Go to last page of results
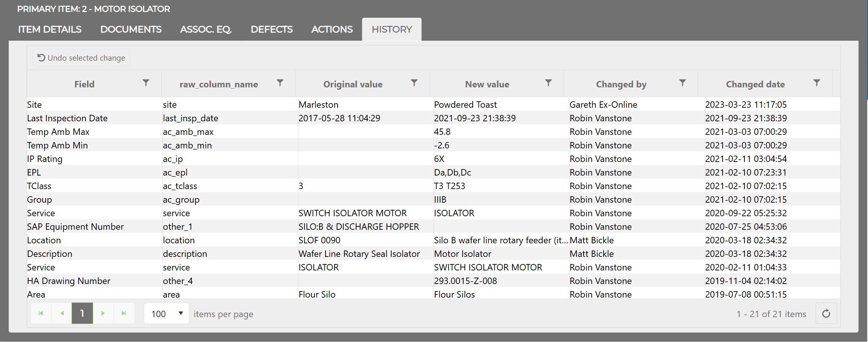Viewport: 868px width, 342px height. 124,313
